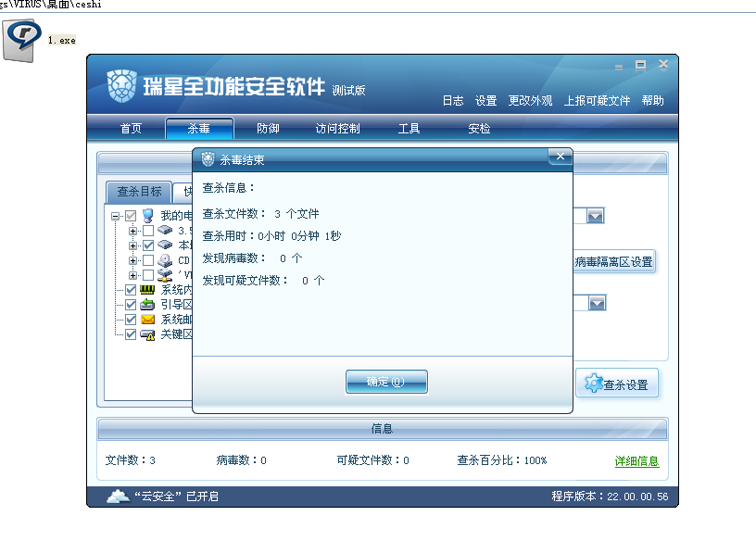This screenshot has width=756, height=541.
Task: Switch to the 访问控制 tab
Action: point(337,128)
